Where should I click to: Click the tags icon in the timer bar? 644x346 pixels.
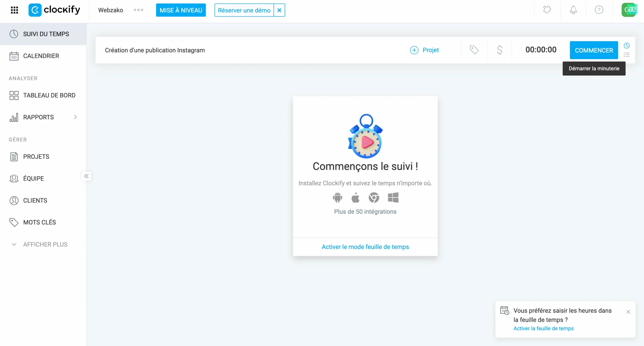474,50
